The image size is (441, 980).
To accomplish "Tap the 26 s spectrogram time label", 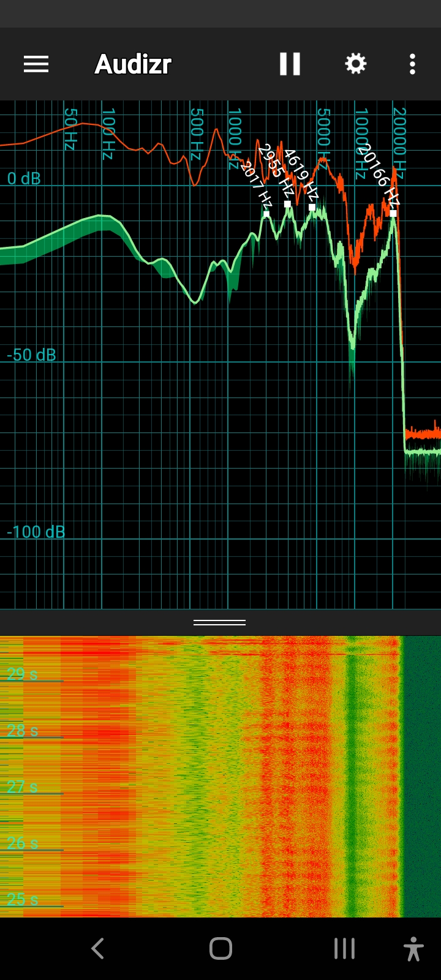I will [x=23, y=843].
